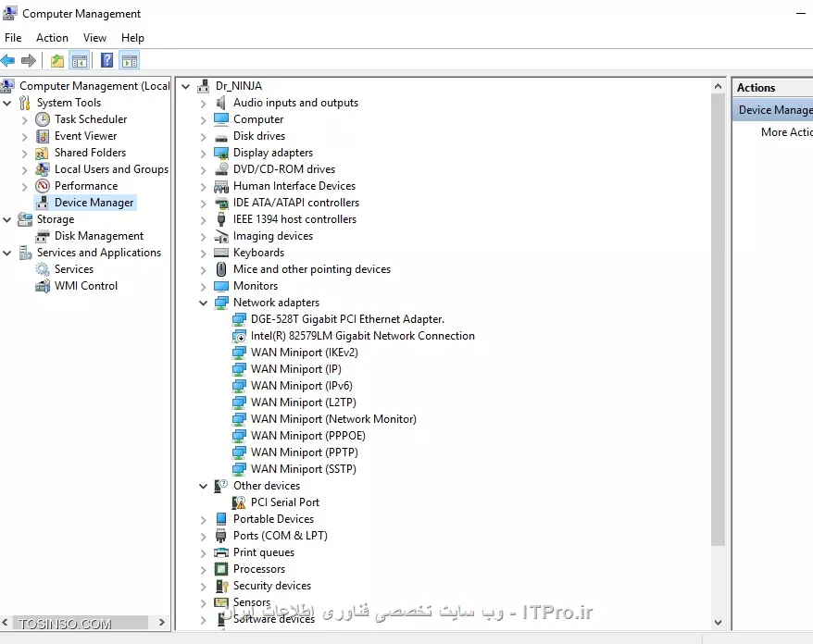
Task: Select WAN Miniport (L2TP)
Action: click(304, 402)
